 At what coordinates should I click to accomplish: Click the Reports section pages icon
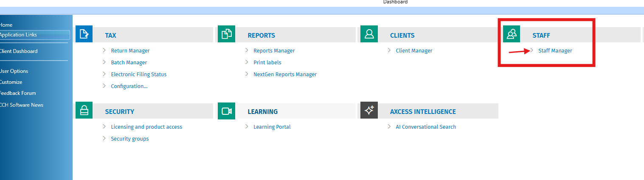(x=226, y=34)
